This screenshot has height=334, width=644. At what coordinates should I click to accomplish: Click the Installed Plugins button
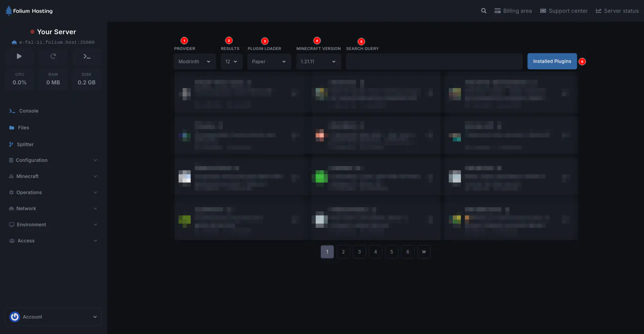coord(552,61)
